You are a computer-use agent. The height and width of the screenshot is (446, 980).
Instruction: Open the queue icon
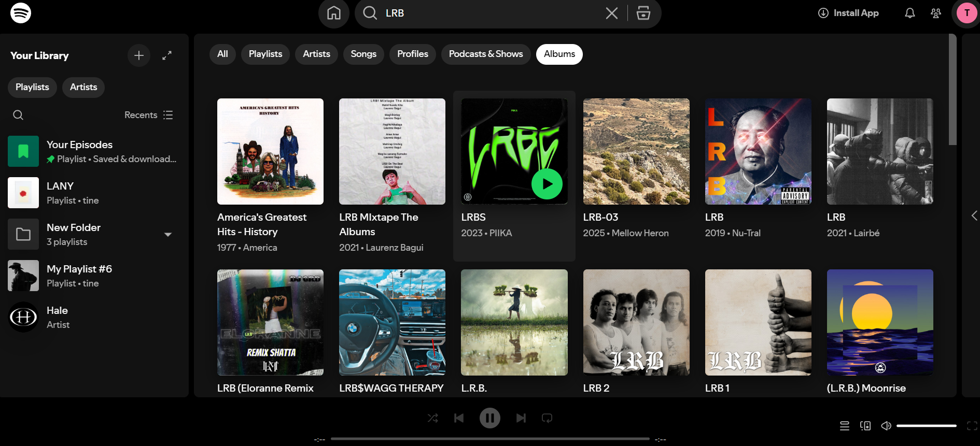845,426
